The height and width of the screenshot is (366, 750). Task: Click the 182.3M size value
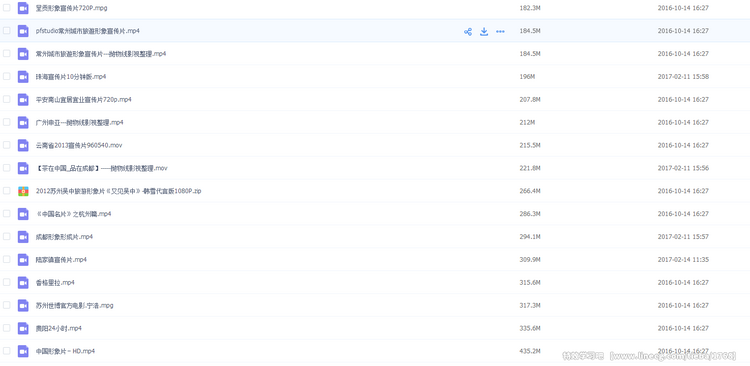529,8
